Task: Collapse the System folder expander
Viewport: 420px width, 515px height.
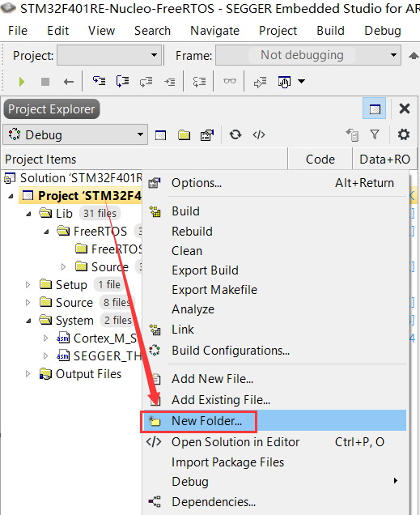Action: [x=29, y=321]
